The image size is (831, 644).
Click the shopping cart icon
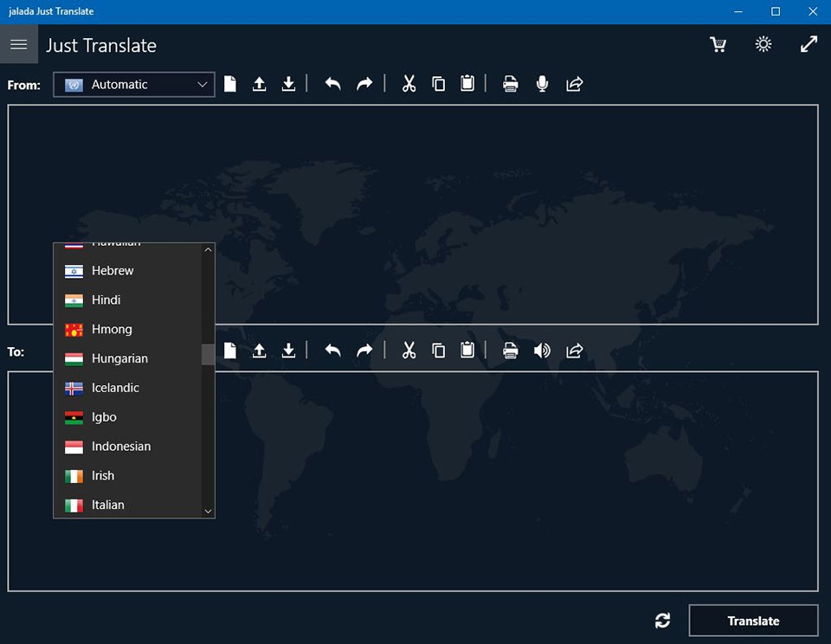tap(718, 45)
